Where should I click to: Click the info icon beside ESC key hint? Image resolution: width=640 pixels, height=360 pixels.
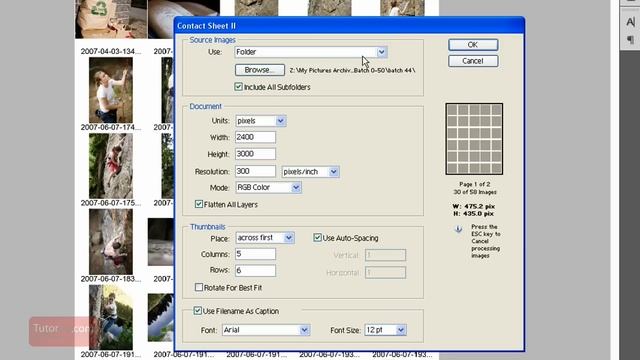[458, 229]
